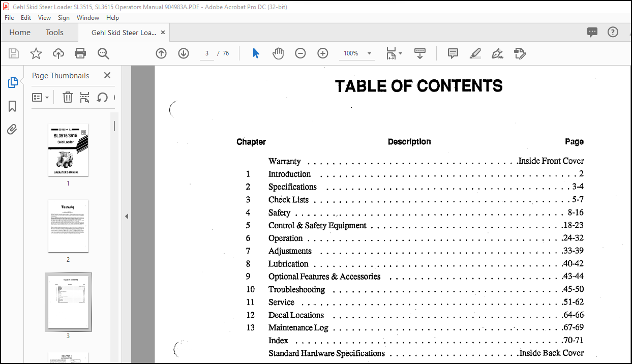Zoom in using the plus icon
Viewport: 632px width, 364px height.
point(323,53)
